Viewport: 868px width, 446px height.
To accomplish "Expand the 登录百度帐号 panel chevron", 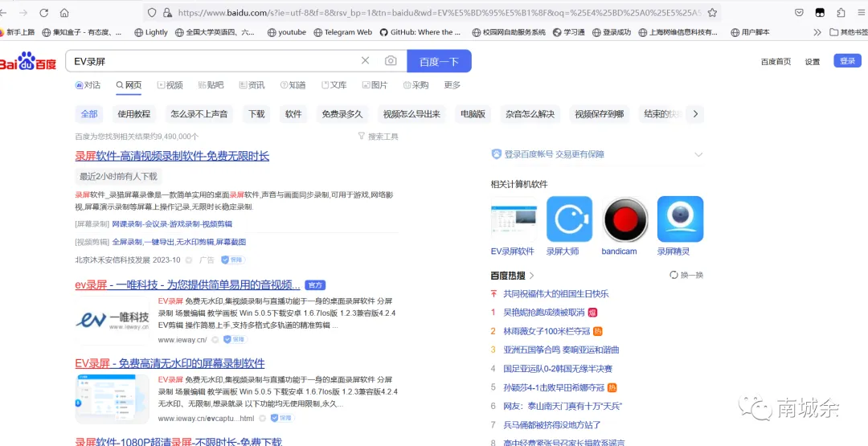I will coord(698,154).
